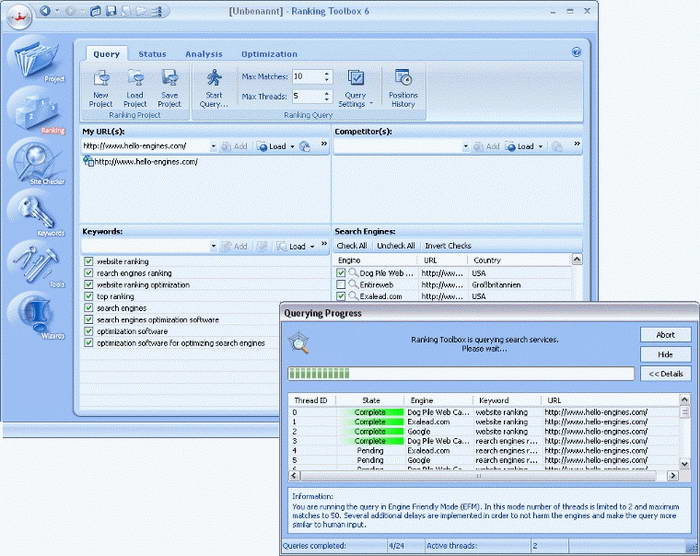Image resolution: width=700 pixels, height=556 pixels.
Task: Collapse details with '<< Details' button
Action: click(x=665, y=374)
